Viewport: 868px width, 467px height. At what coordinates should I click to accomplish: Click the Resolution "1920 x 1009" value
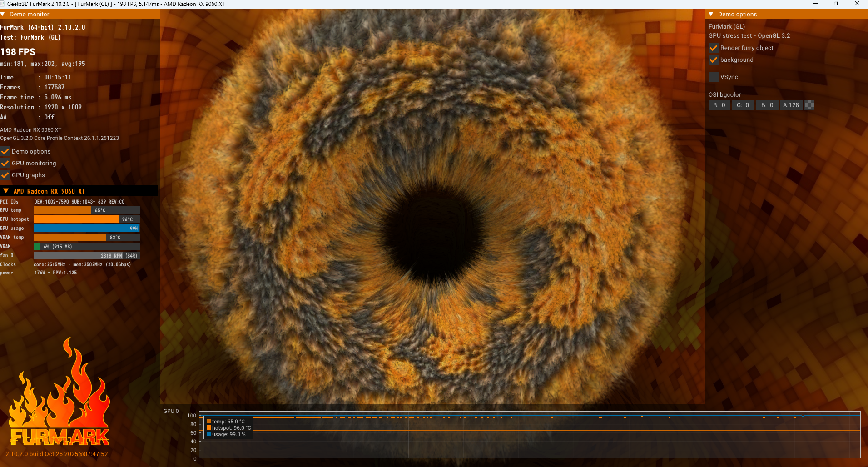pyautogui.click(x=63, y=107)
